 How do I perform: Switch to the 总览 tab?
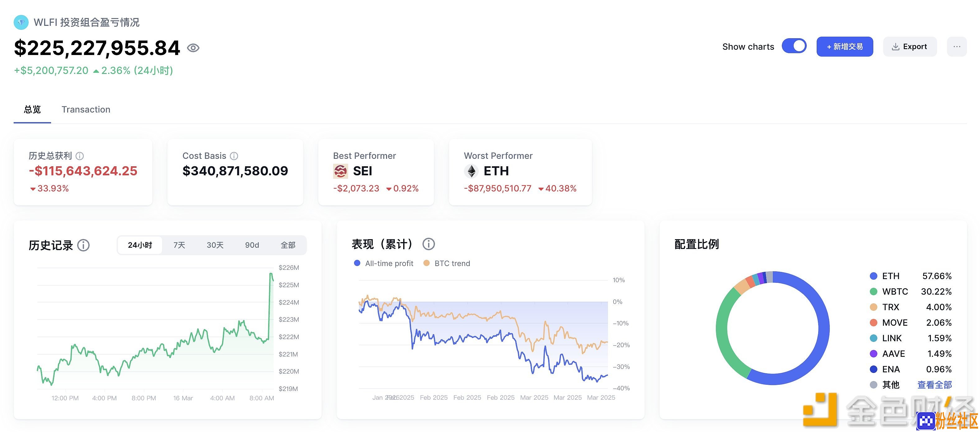[32, 110]
